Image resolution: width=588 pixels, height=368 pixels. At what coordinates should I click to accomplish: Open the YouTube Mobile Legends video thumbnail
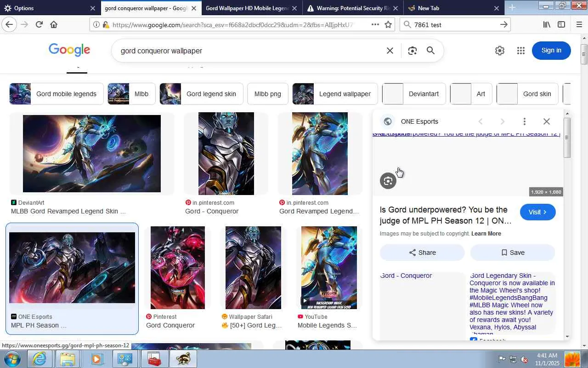329,268
